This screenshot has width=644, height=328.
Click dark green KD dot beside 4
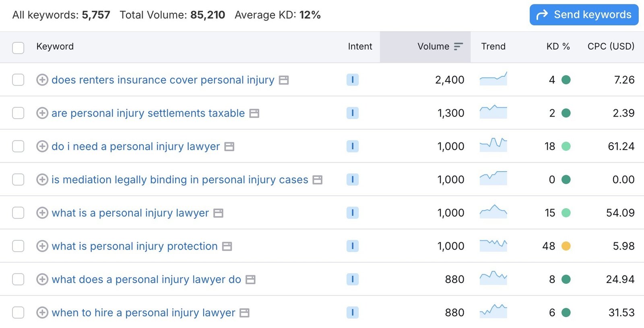tap(566, 80)
